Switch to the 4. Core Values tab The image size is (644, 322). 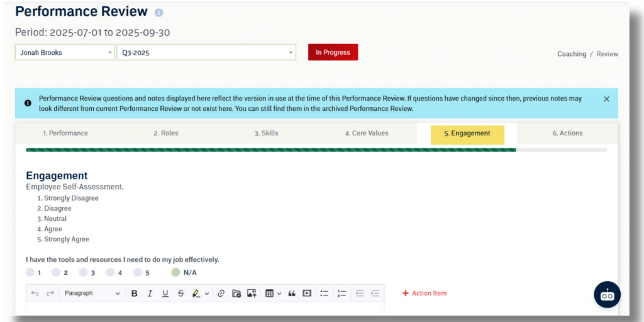pos(367,133)
